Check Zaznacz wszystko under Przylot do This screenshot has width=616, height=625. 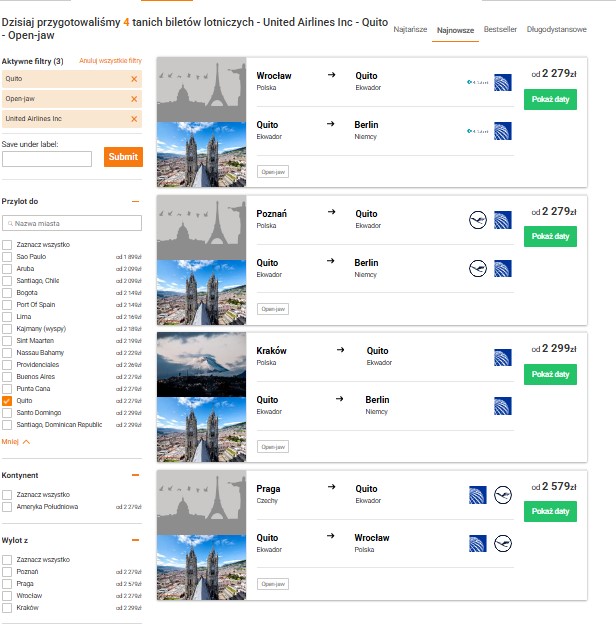(7, 245)
